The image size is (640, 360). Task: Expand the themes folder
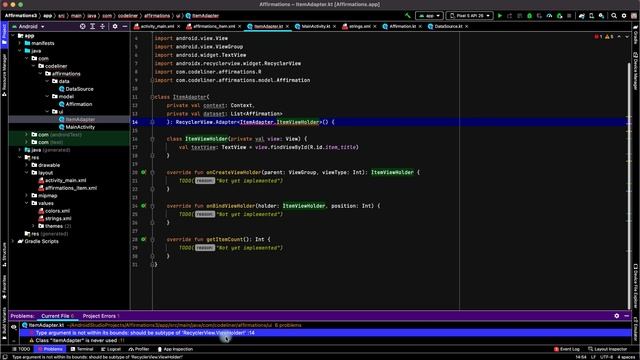coord(33,226)
